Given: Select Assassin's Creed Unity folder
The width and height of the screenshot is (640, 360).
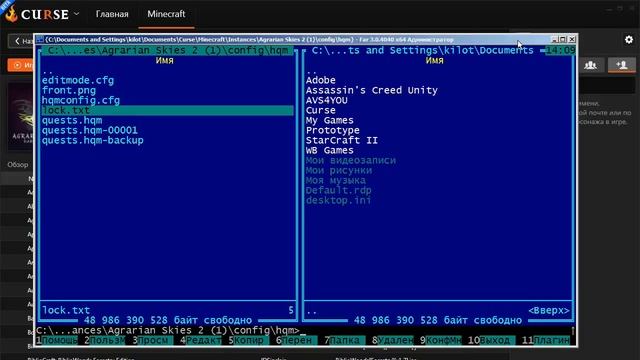Looking at the screenshot, I should click(371, 90).
